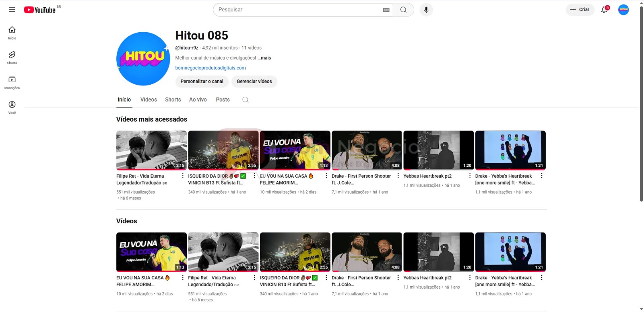Play Yebbas Heartbreak pt2 thumbnail in most accessed
The image size is (644, 312).
pos(439,150)
